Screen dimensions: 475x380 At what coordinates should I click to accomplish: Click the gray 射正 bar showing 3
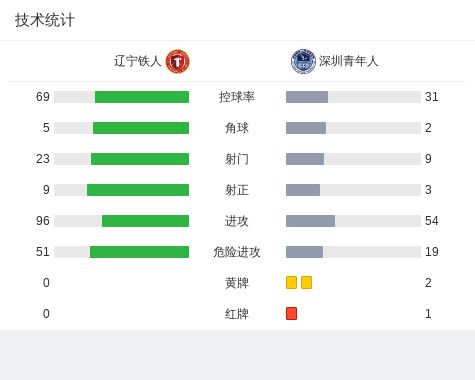[303, 190]
